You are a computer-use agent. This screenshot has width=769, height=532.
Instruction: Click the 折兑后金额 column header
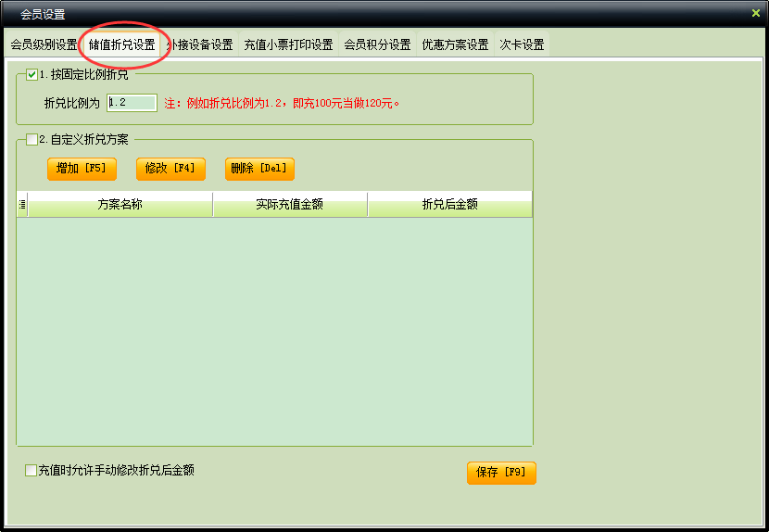[449, 204]
